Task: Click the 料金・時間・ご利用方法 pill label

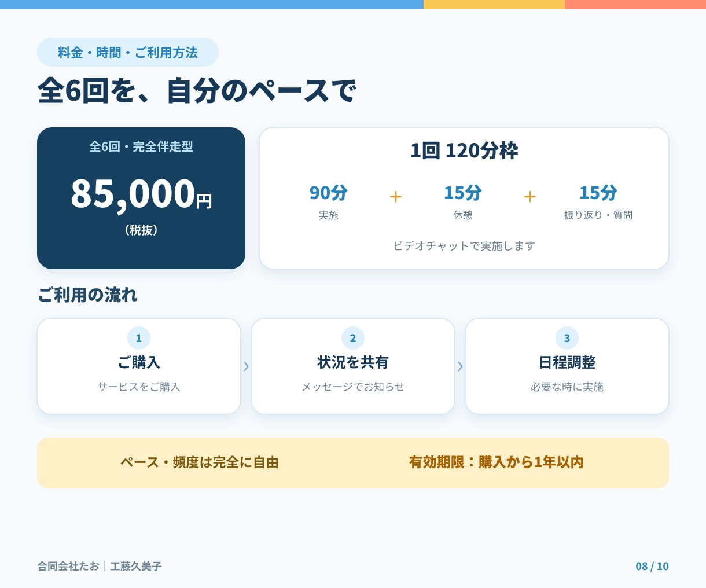Action: pos(128,53)
